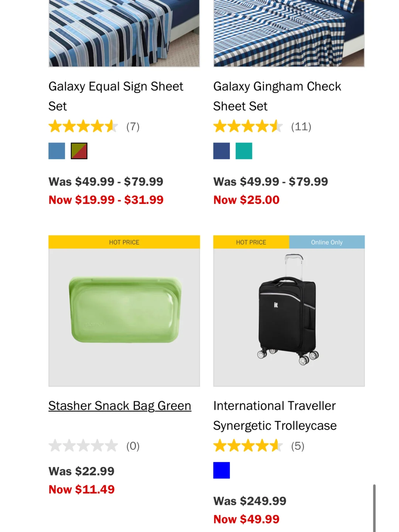The width and height of the screenshot is (399, 532).
Task: Choose olive and red swatch for Equal Sign Sheet Set
Action: (79, 151)
